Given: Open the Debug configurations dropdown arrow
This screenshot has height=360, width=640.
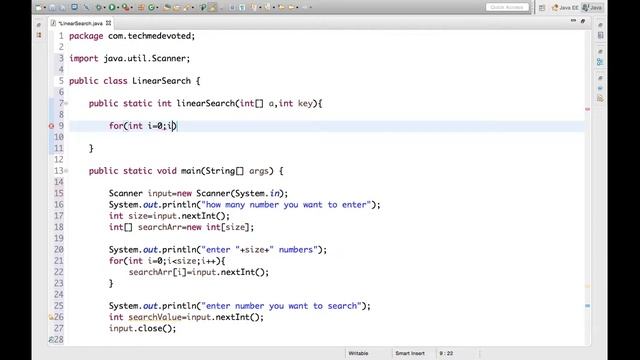Looking at the screenshot, I should pos(104,7).
